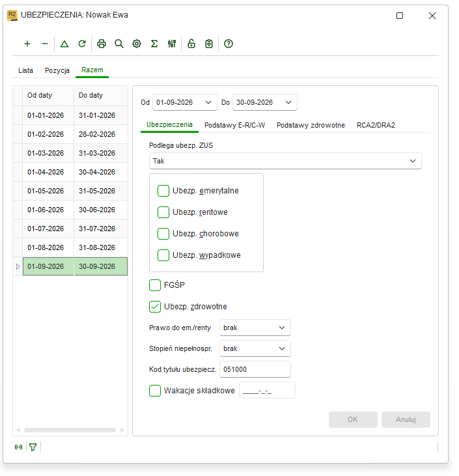The image size is (459, 476).
Task: Click the Kod tytułu ubezpiecz. field
Action: (255, 369)
